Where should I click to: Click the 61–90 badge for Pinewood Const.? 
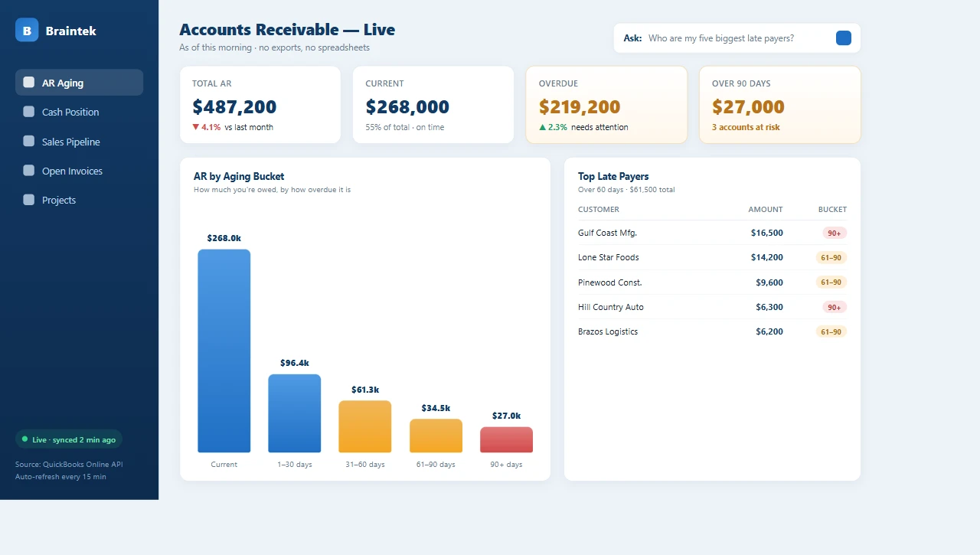point(831,282)
